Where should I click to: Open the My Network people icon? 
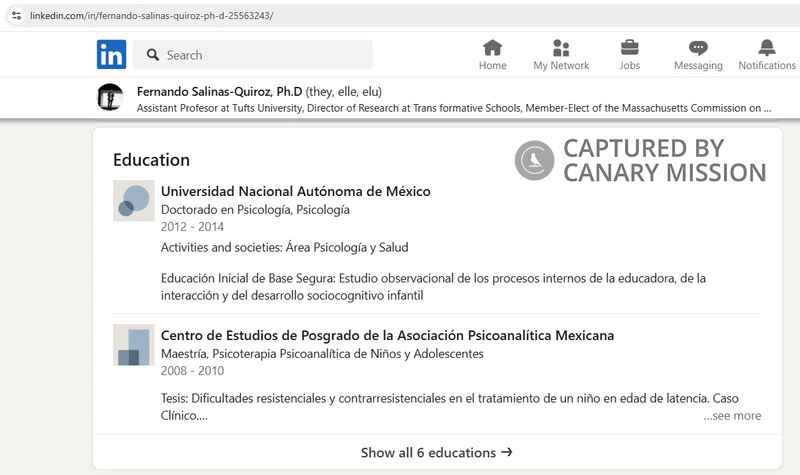click(x=561, y=48)
